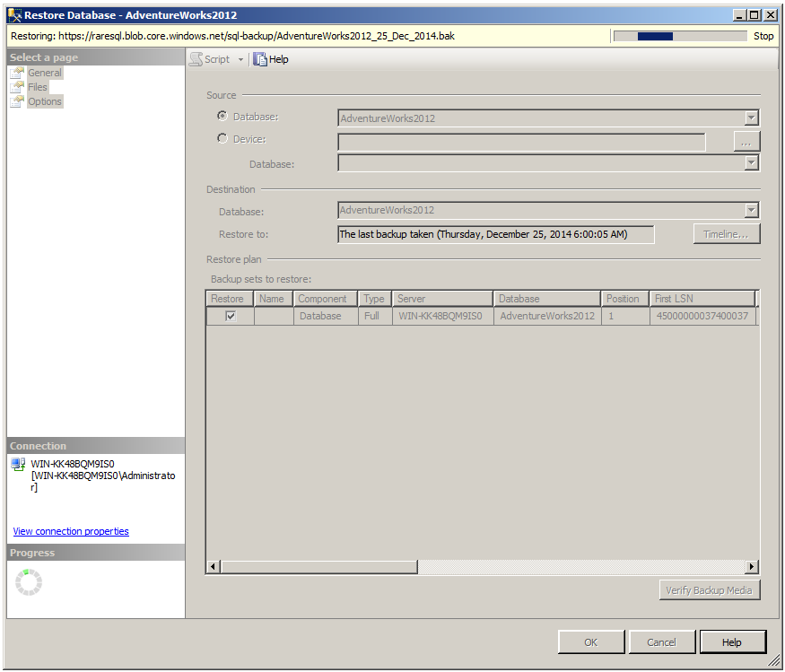Click the Timeline button
The width and height of the screenshot is (785, 672).
pos(726,234)
